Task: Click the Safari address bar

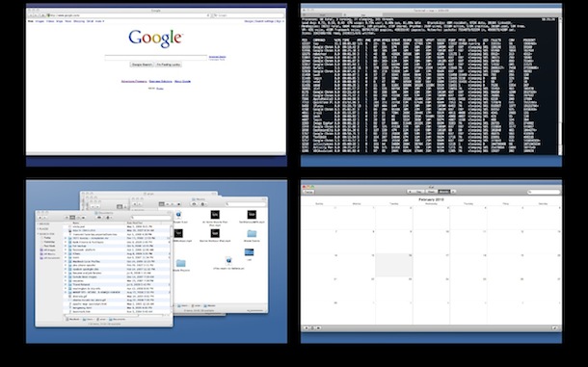Action: point(128,15)
